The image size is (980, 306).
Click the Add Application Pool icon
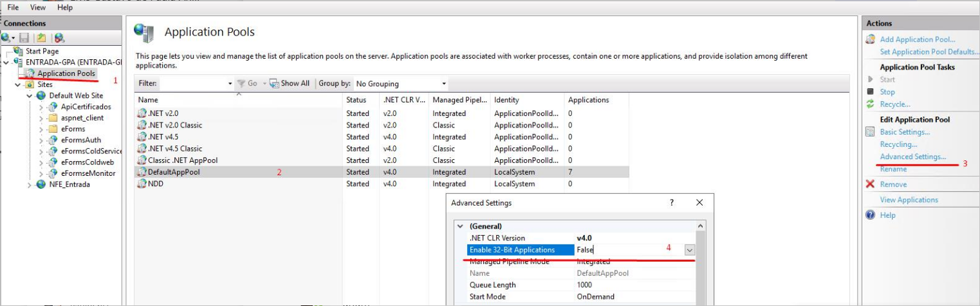pyautogui.click(x=871, y=39)
